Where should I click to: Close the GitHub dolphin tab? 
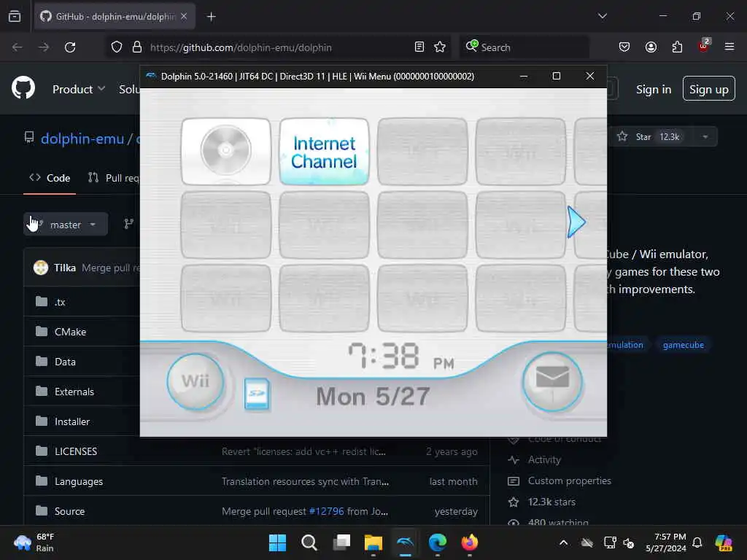184,17
